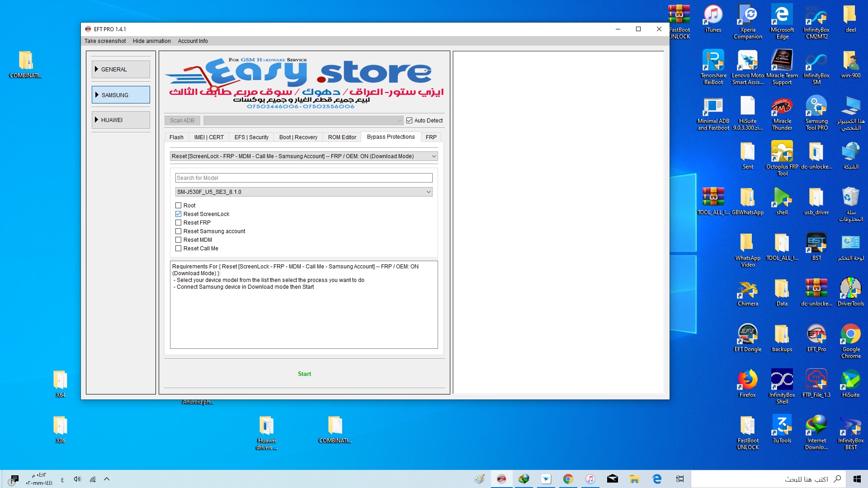Launch the Miracle Thunder desktop icon
This screenshot has width=868, height=488.
click(782, 113)
